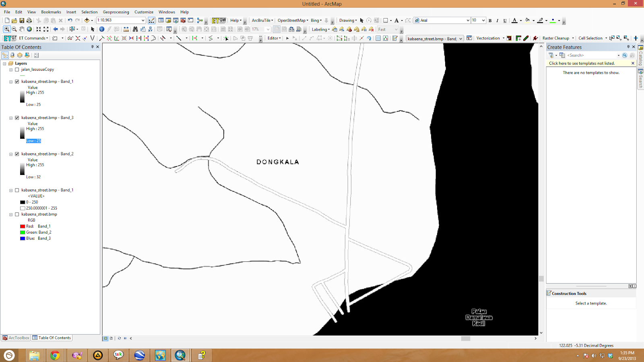Hide the kabaena_street.bmp Band_1 layer
The image size is (644, 362).
tap(17, 81)
